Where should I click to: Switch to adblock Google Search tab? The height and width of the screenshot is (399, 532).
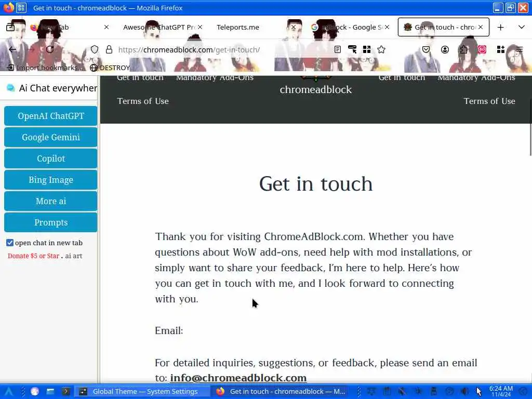tap(350, 27)
